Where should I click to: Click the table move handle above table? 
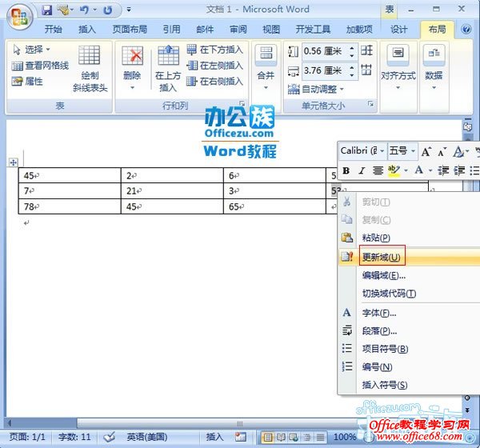coord(13,162)
